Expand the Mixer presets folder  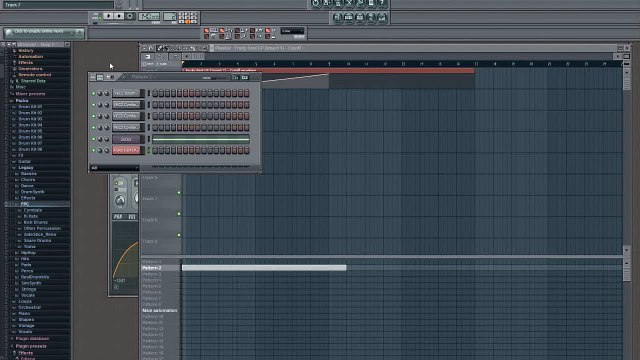[30, 94]
